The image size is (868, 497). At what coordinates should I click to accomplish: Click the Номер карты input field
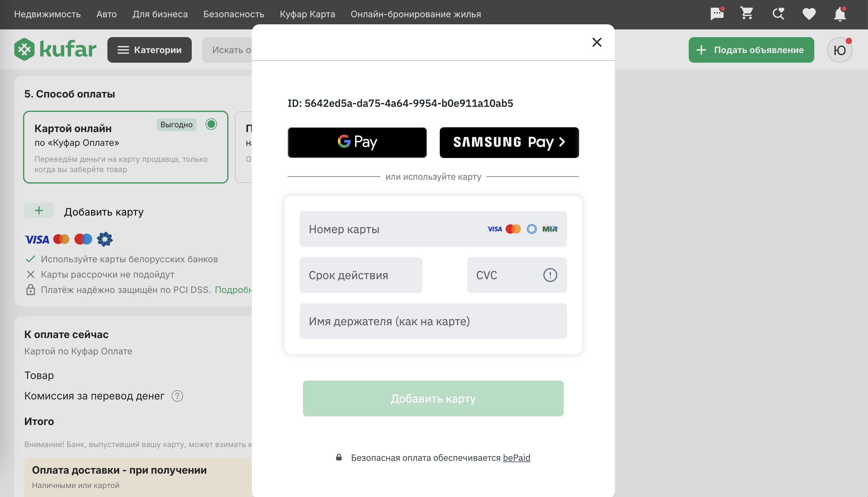pyautogui.click(x=433, y=229)
